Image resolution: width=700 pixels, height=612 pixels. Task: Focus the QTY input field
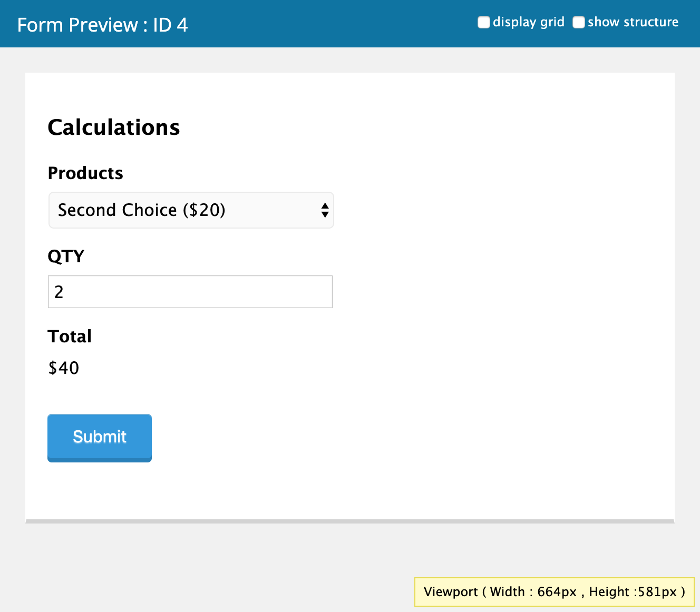[x=190, y=292]
